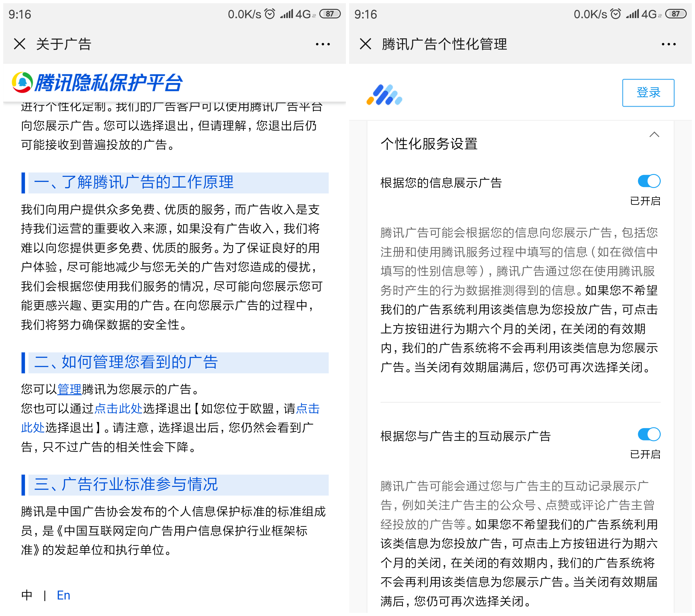
Task: Tap the alarm icon in left status bar
Action: (x=270, y=14)
